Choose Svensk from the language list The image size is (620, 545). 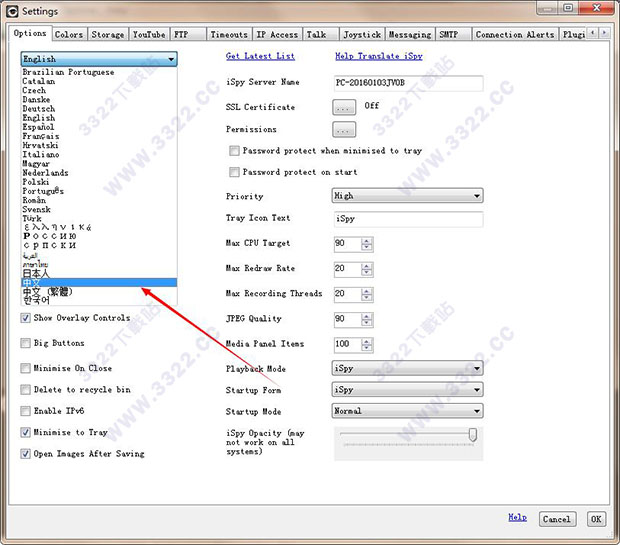(99, 209)
